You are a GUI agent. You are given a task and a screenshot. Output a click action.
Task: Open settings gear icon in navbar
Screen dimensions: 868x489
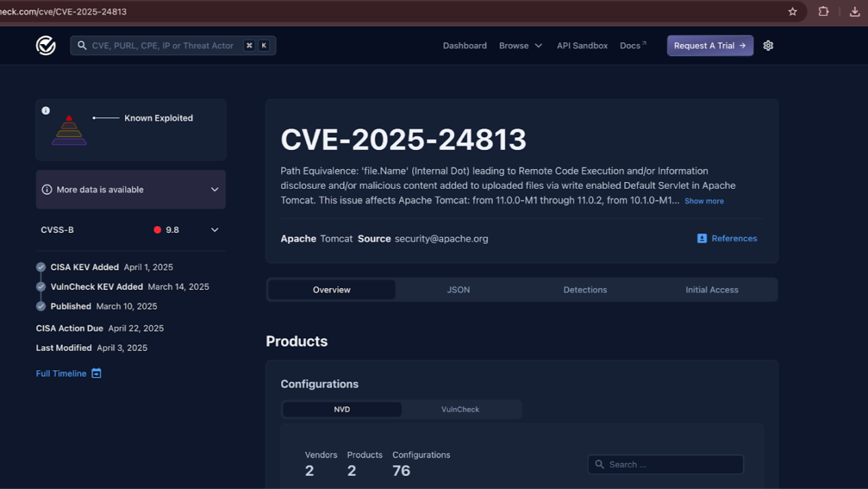coord(768,46)
